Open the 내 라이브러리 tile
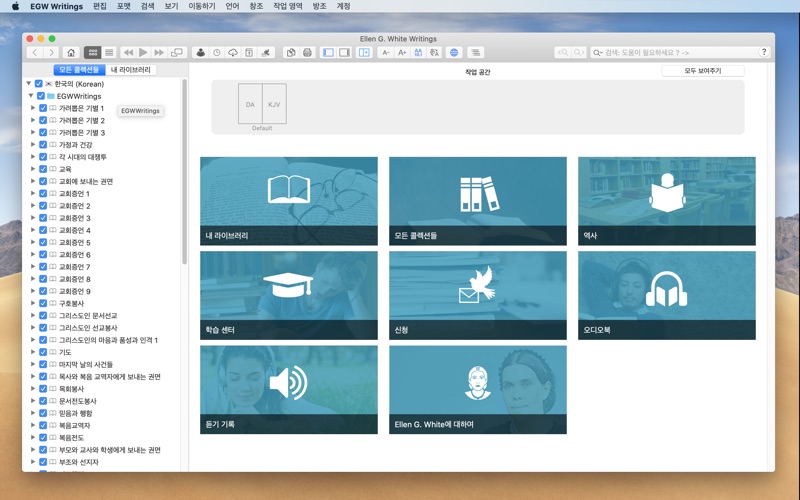The height and width of the screenshot is (500, 800). coord(289,201)
